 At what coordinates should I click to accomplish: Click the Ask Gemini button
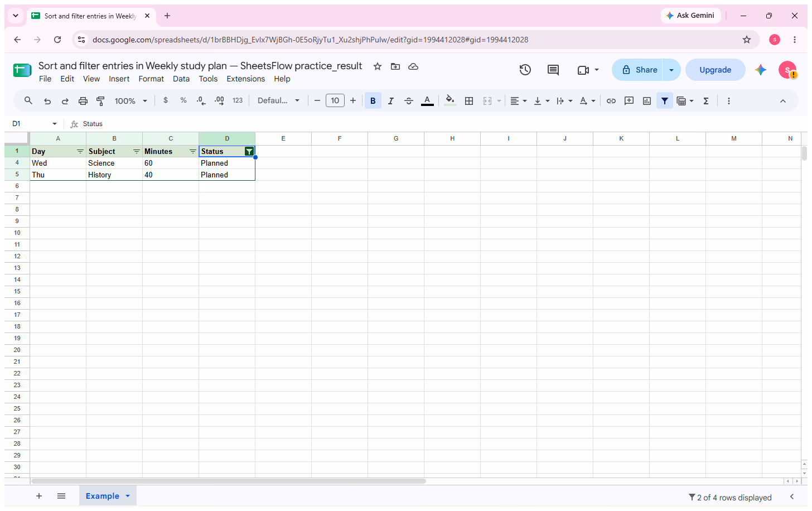click(690, 16)
